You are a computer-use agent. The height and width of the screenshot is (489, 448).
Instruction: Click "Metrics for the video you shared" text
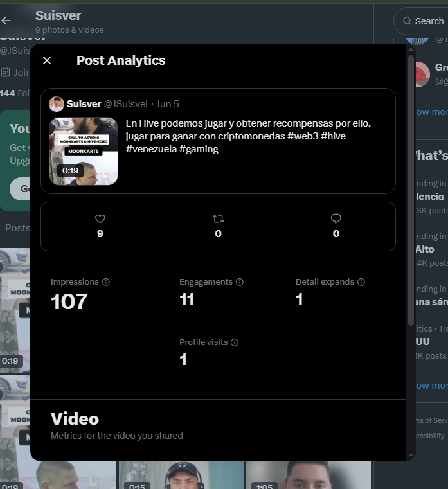(117, 436)
